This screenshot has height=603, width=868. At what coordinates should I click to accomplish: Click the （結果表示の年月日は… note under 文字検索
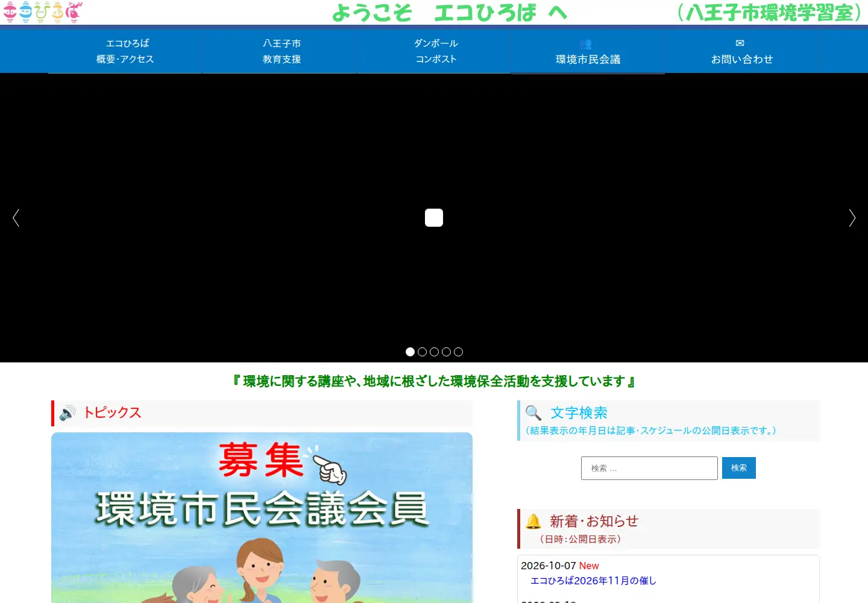point(652,431)
